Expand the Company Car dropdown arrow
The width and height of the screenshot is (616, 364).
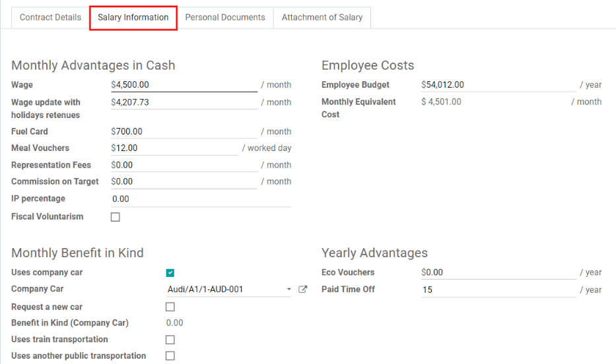point(289,289)
